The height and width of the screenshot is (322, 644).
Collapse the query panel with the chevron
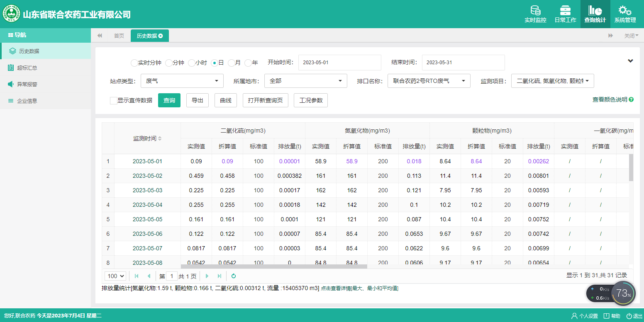[x=630, y=61]
